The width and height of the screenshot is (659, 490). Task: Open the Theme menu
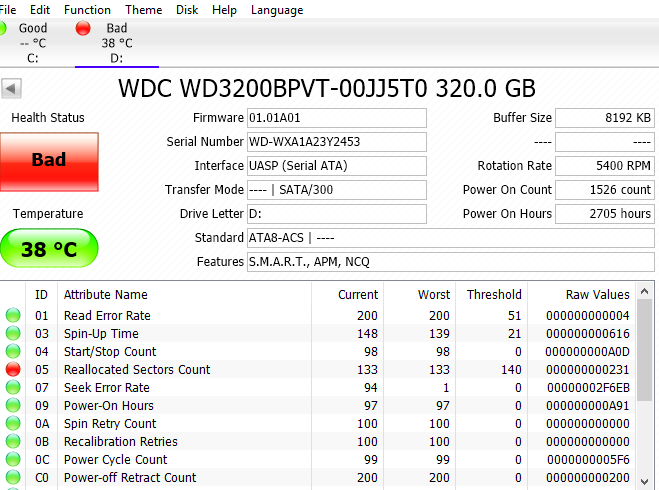click(143, 10)
